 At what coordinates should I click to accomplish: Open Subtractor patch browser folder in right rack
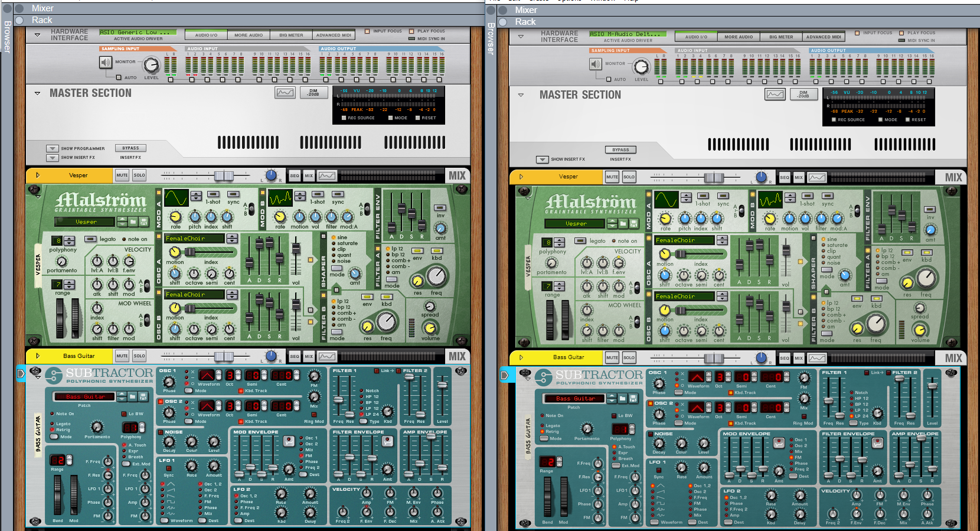click(622, 398)
